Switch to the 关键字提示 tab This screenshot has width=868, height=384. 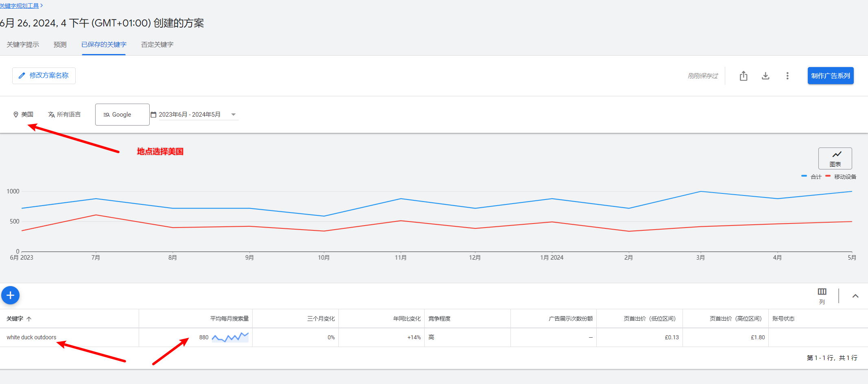click(23, 45)
